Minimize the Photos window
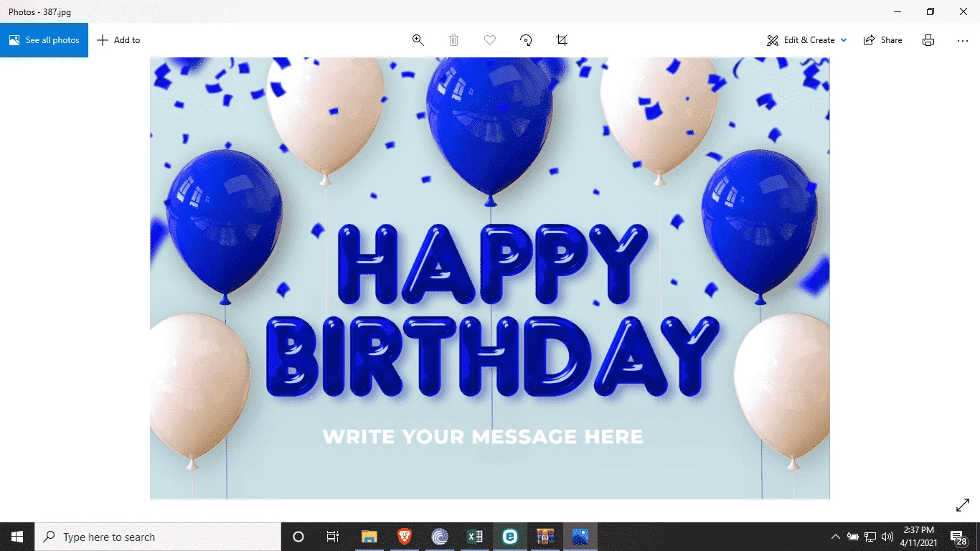 point(897,11)
